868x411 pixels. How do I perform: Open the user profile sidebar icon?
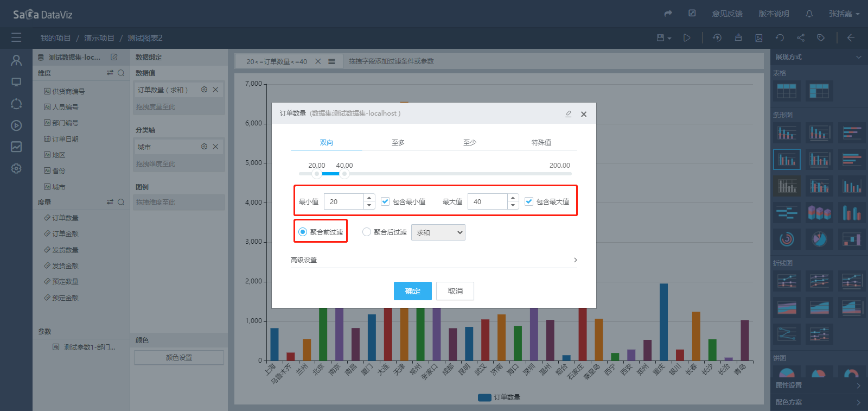[16, 60]
